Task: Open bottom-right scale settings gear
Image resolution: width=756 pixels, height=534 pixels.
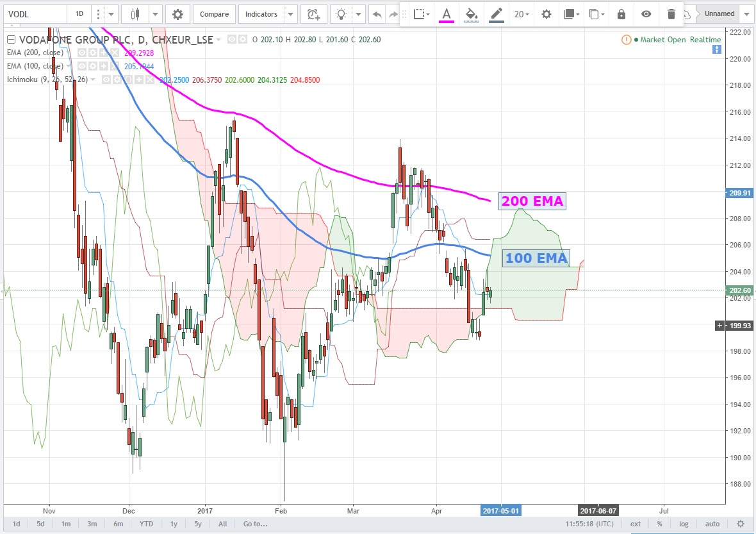Action: pyautogui.click(x=741, y=524)
